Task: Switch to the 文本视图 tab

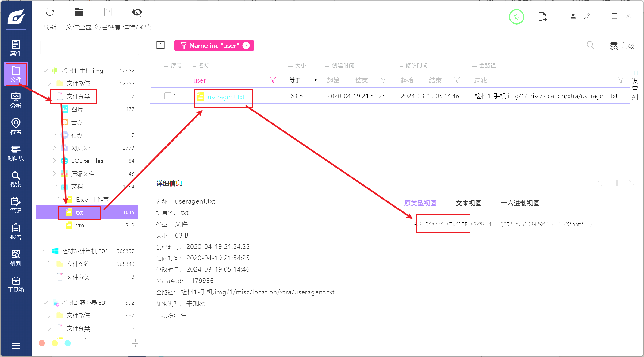Action: [468, 203]
